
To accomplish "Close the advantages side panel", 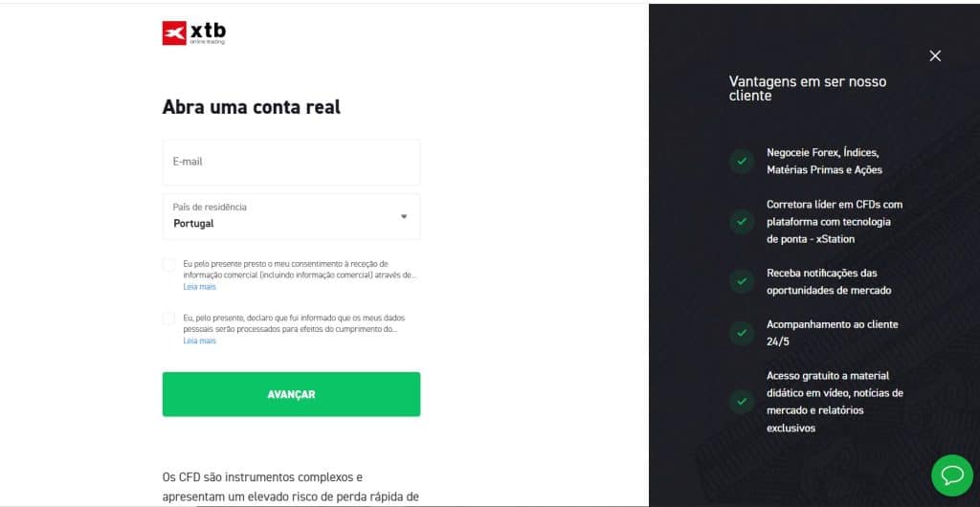I will click(x=935, y=56).
